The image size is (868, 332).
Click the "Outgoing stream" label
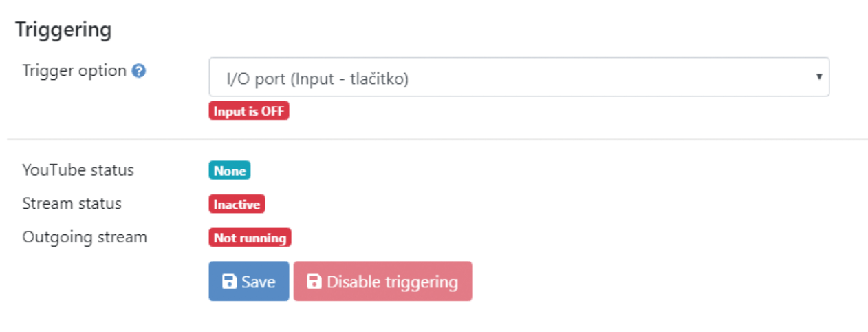coord(85,238)
